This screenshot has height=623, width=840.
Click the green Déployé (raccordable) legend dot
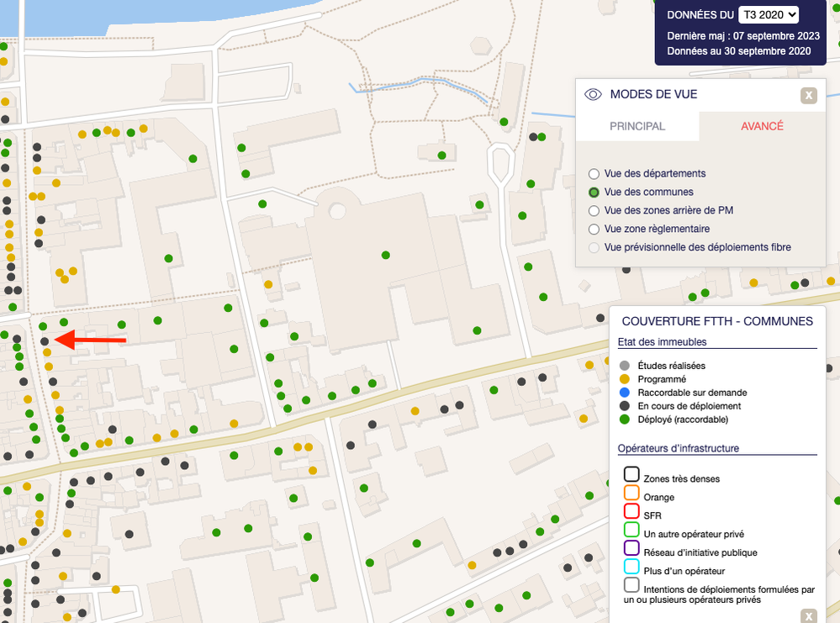[624, 420]
